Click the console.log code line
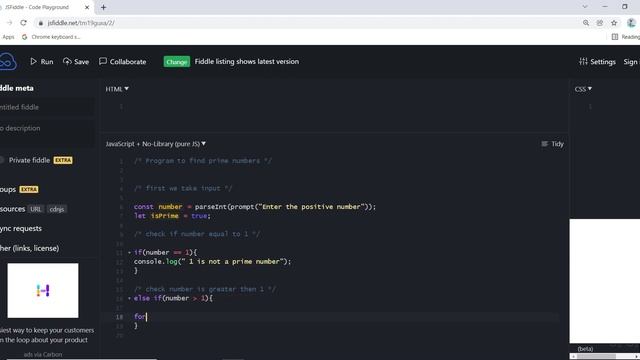The image size is (640, 360). (212, 262)
